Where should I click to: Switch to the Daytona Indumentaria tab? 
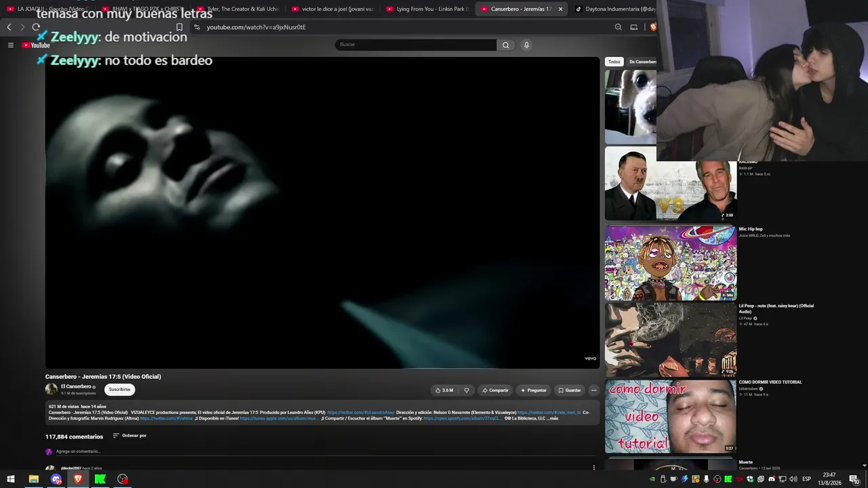click(615, 9)
